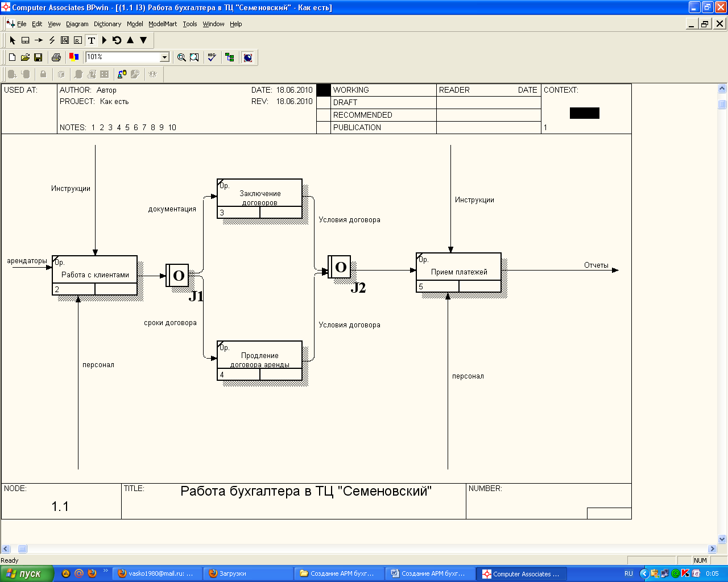Click the horizontal scrollbar thumb
The image size is (728, 582).
click(x=23, y=549)
